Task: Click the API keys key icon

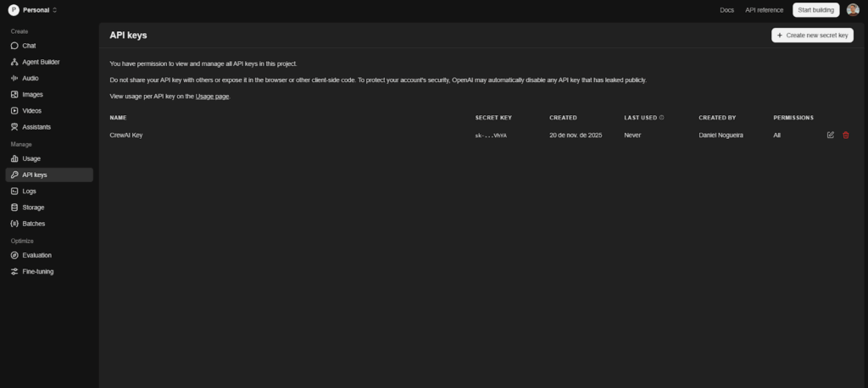Action: (x=14, y=175)
